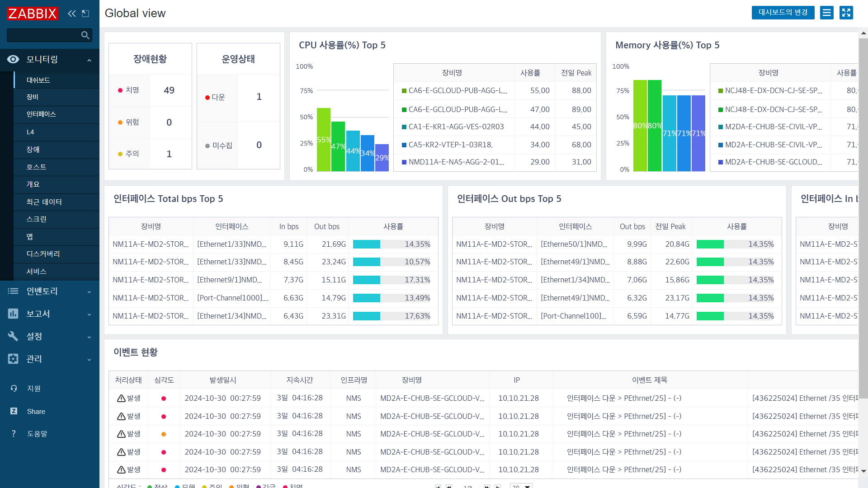Screen dimensions: 868x488
Task: Open the 대쉬보드 menu item
Action: point(57,80)
